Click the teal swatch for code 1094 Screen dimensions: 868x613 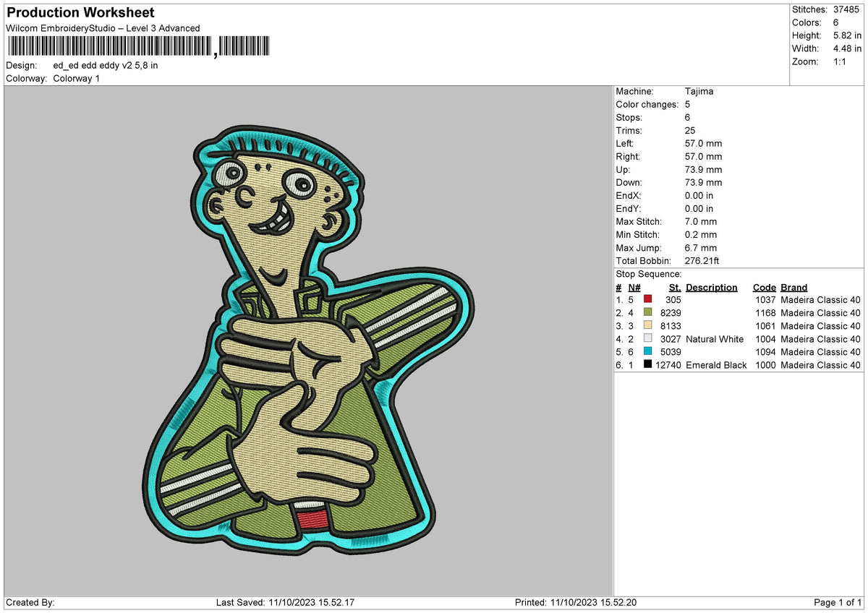(x=648, y=352)
